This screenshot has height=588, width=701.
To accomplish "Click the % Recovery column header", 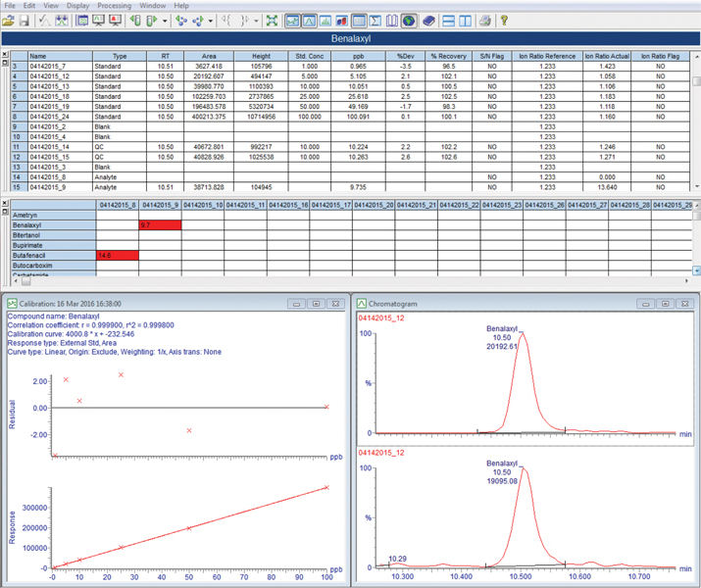I will [x=447, y=57].
